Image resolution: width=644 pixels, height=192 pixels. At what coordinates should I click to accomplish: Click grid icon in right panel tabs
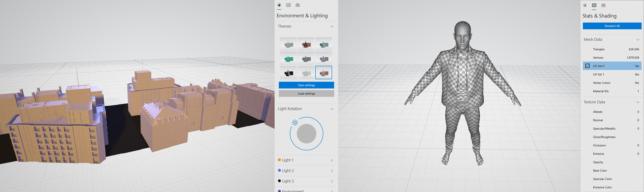[x=603, y=5]
